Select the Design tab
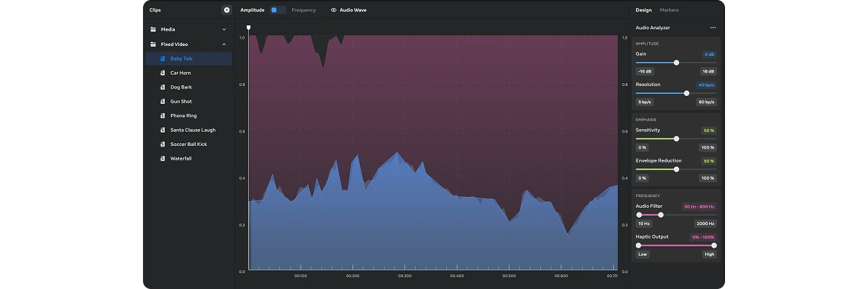Viewport: 868px width, 289px height. 643,10
